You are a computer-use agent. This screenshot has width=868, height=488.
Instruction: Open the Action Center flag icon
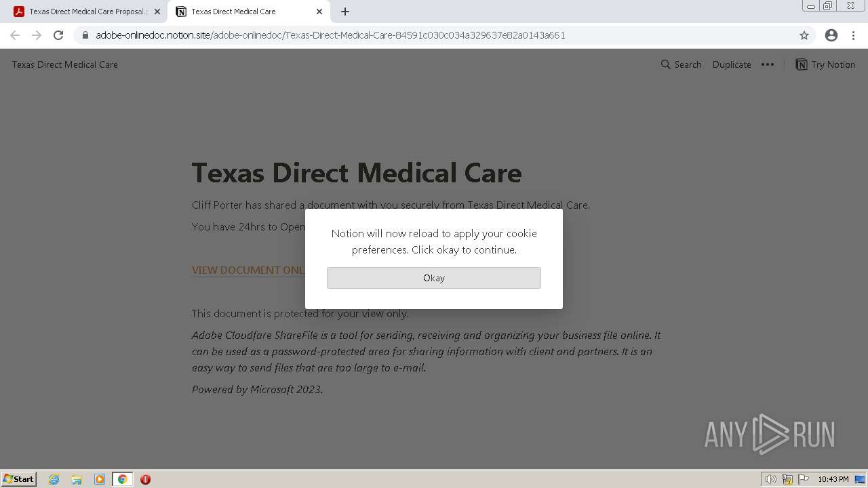(x=804, y=479)
